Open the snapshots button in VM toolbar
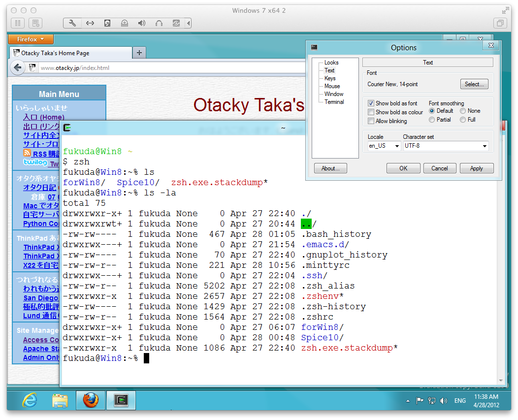The height and width of the screenshot is (420, 518). [35, 23]
